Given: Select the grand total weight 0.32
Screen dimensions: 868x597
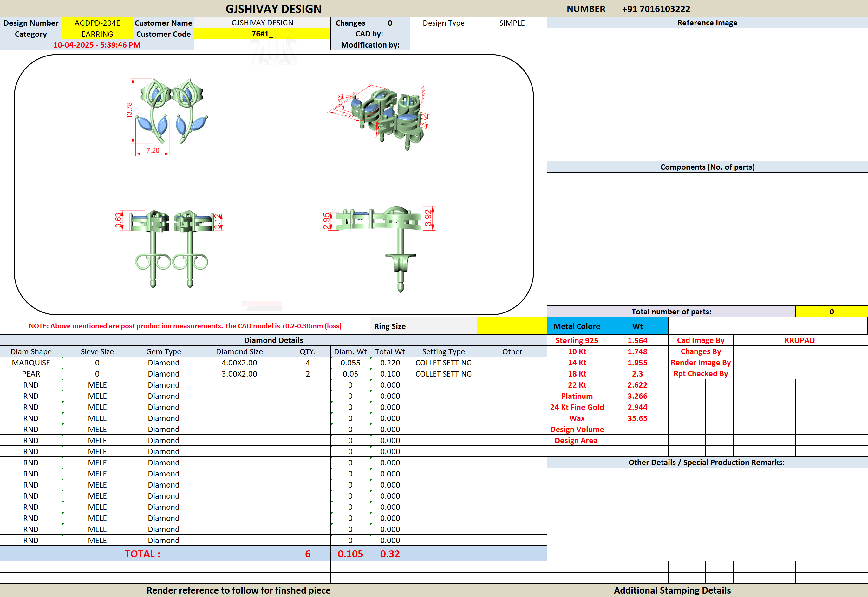Looking at the screenshot, I should (x=390, y=554).
